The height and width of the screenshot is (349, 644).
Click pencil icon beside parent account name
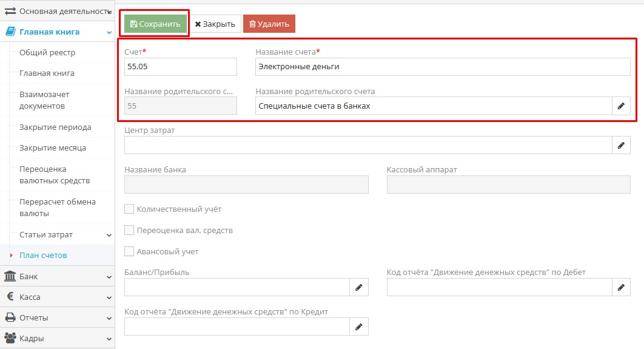tap(621, 106)
